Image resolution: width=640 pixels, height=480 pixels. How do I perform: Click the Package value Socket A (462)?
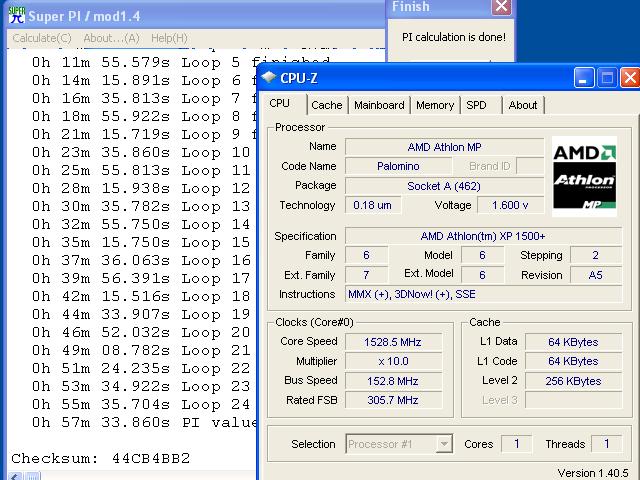[444, 186]
